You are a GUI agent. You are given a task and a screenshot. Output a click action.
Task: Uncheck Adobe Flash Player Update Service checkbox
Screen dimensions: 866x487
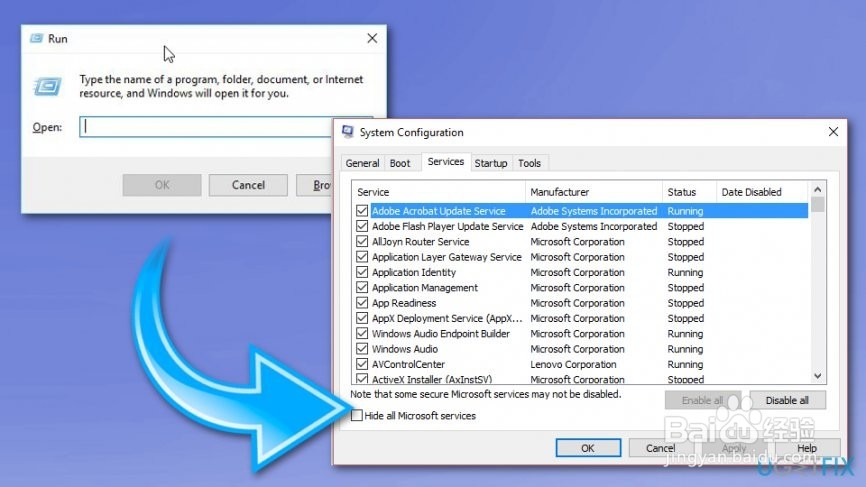362,226
